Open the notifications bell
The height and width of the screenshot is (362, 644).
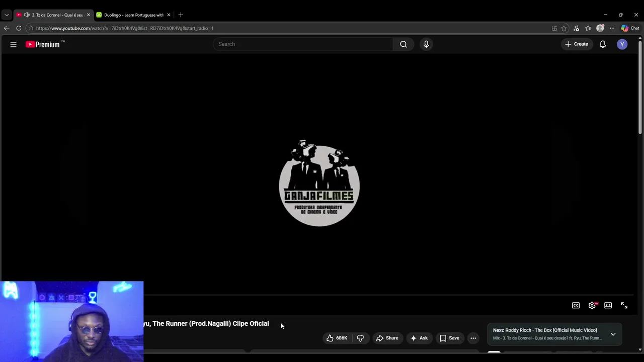(x=603, y=44)
